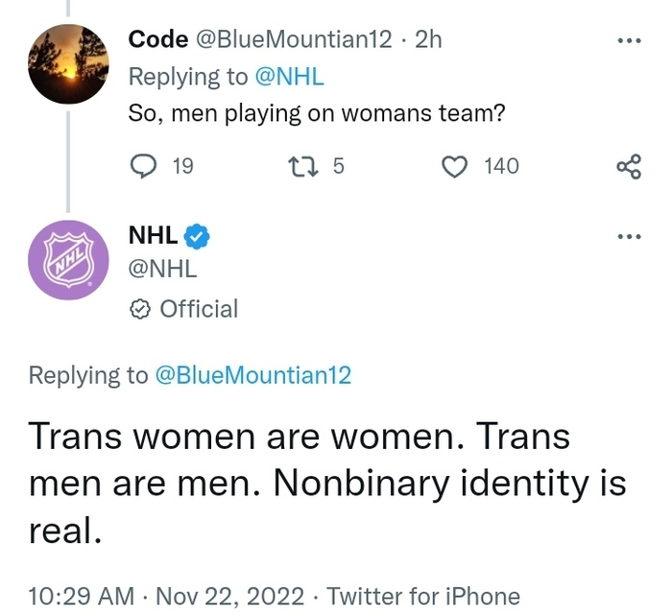672x616 pixels.
Task: Click the Code display name
Action: click(157, 39)
